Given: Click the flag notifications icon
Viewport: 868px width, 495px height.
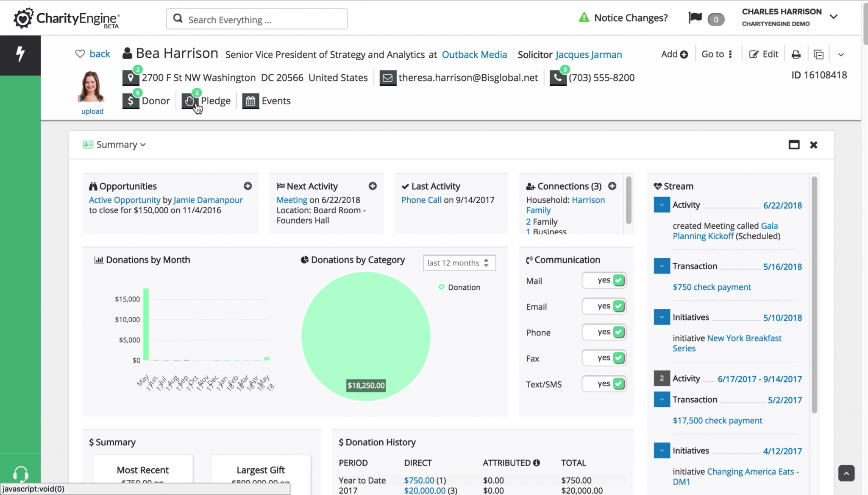Looking at the screenshot, I should [x=695, y=18].
